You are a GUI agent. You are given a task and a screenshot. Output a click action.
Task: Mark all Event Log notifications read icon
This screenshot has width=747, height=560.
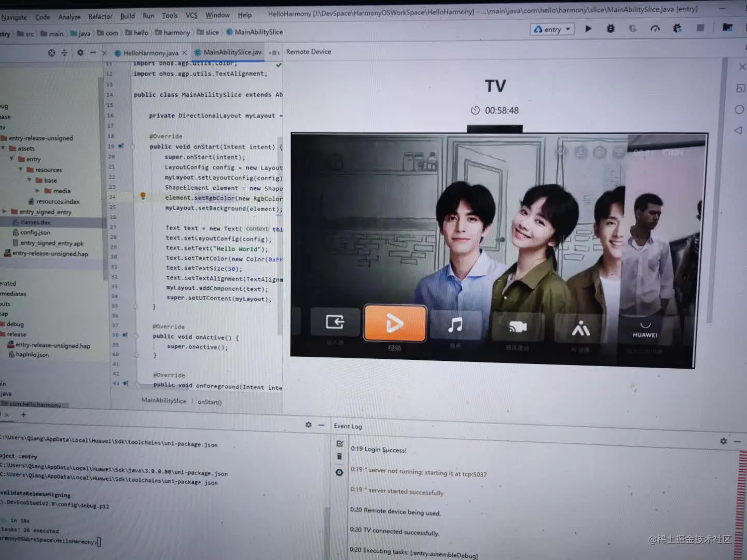tap(340, 444)
